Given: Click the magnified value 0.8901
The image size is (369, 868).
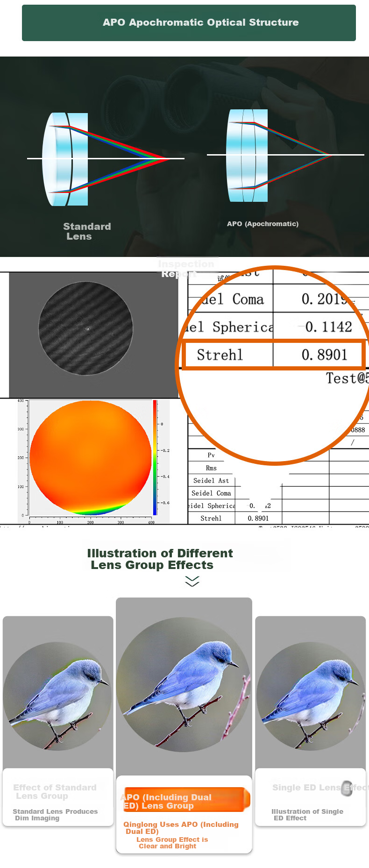Looking at the screenshot, I should [x=325, y=355].
